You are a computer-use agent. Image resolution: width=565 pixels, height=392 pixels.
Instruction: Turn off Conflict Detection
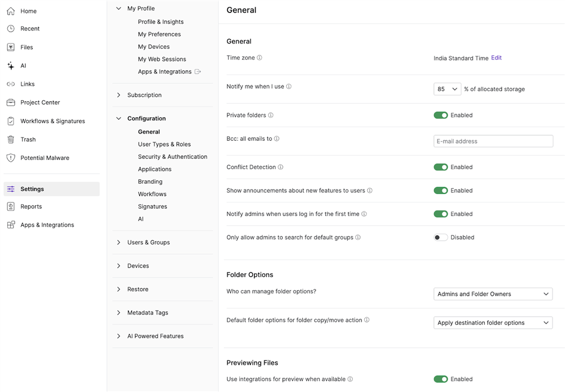[441, 167]
